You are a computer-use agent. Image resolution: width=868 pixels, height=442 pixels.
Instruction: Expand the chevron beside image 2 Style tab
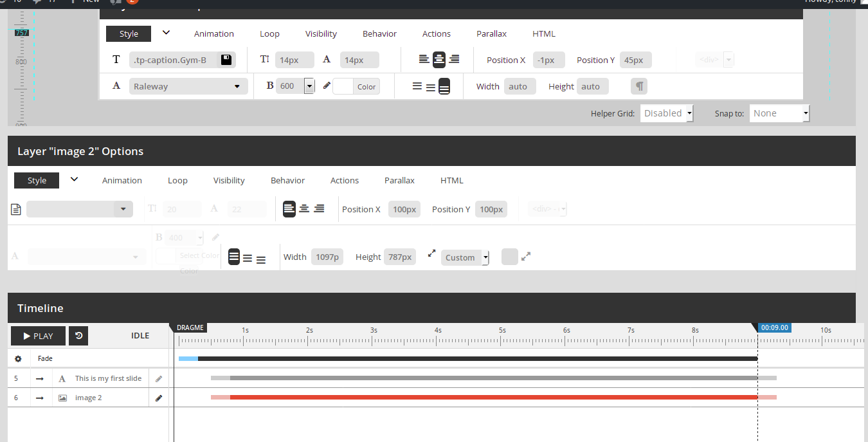tap(74, 180)
